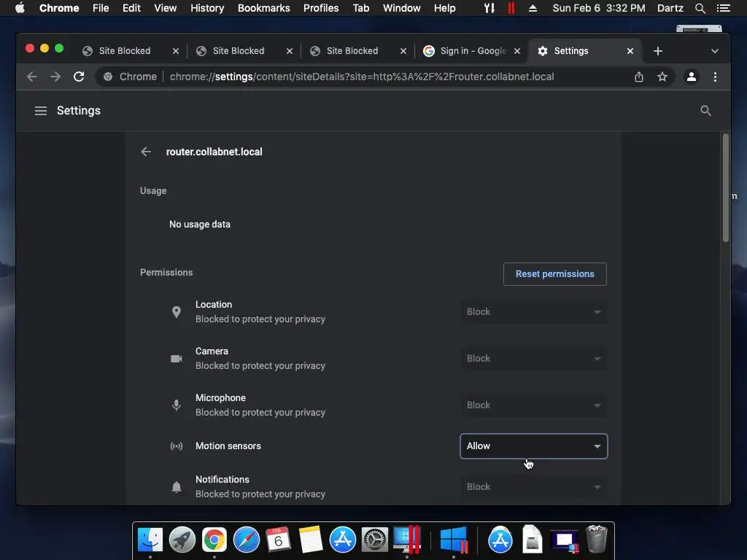The image size is (747, 560).
Task: Click the date and time in menu bar
Action: pyautogui.click(x=599, y=8)
